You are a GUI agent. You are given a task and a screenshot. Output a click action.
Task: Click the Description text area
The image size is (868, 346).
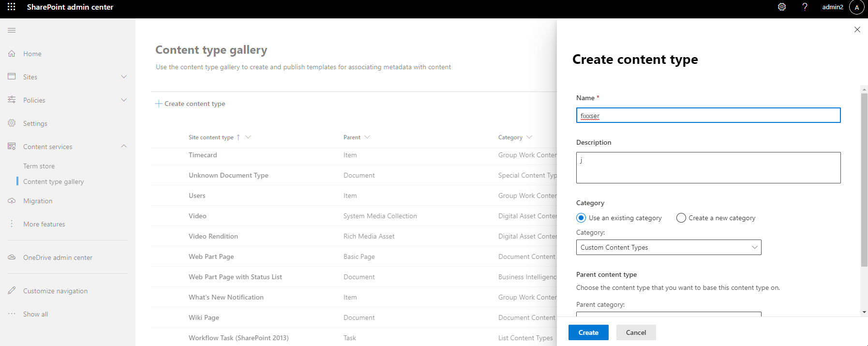pos(708,167)
